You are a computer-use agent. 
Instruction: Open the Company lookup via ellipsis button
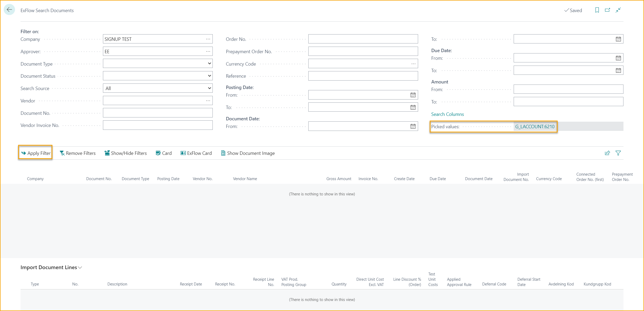208,39
